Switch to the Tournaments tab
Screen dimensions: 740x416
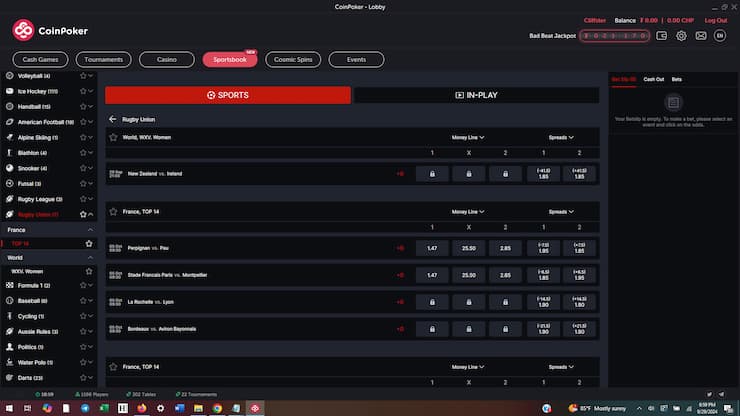tap(103, 59)
